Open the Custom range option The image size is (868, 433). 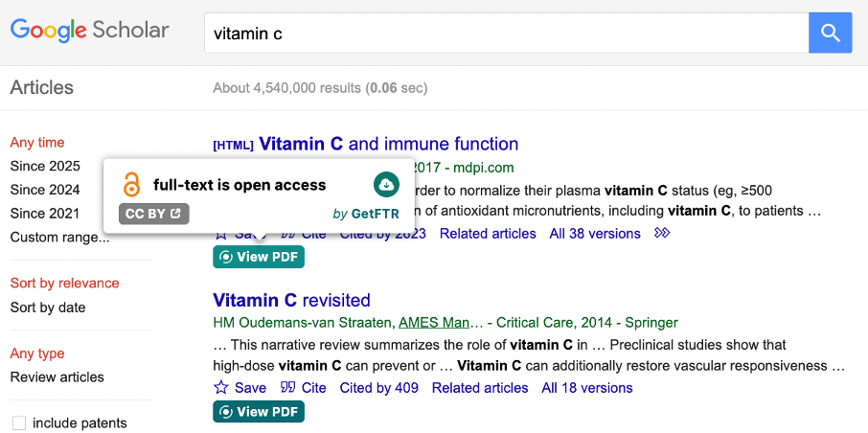59,238
